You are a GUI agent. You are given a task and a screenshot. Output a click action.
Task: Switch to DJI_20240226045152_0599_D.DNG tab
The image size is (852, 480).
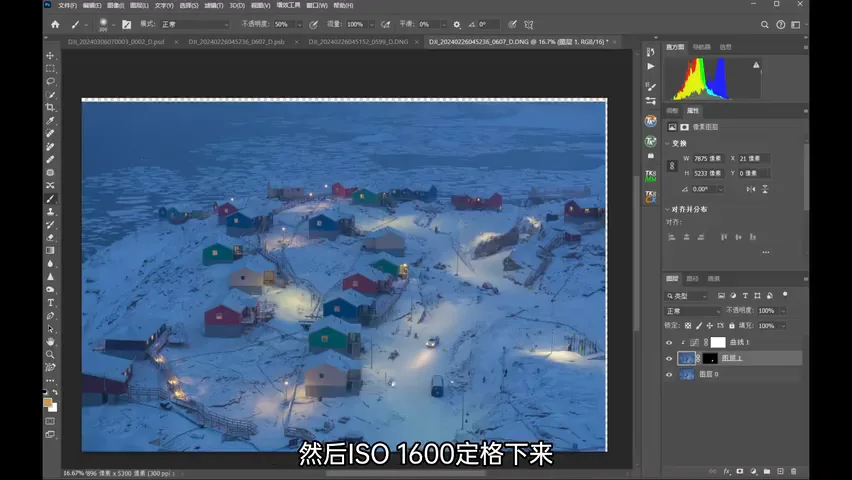[x=358, y=42]
